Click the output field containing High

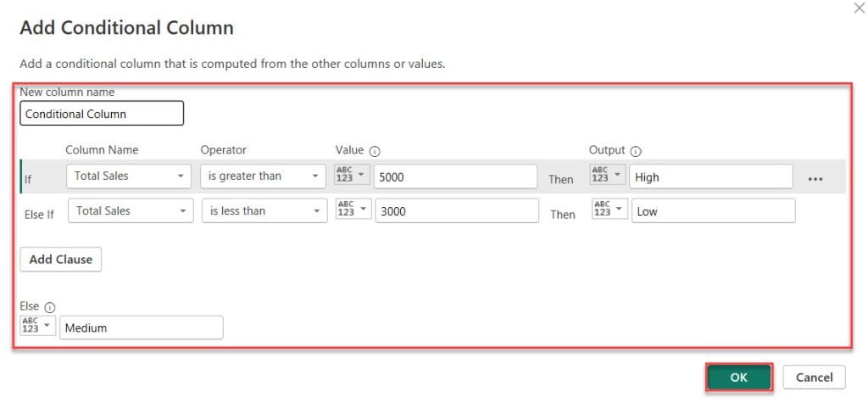coord(711,176)
